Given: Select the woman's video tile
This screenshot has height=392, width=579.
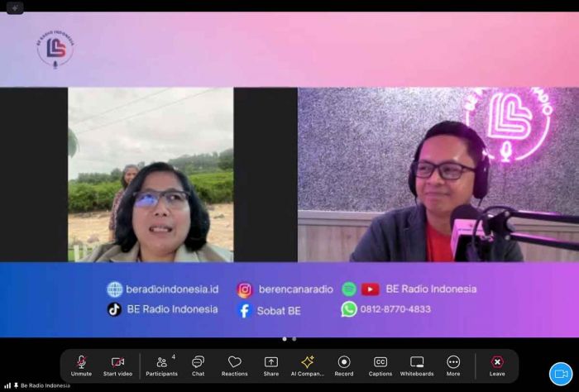Looking at the screenshot, I should 151,174.
